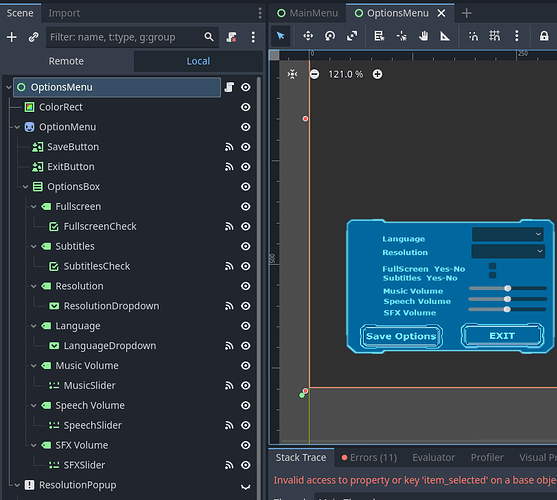This screenshot has height=500, width=557.
Task: Choose the Scale mode tool
Action: click(x=352, y=36)
